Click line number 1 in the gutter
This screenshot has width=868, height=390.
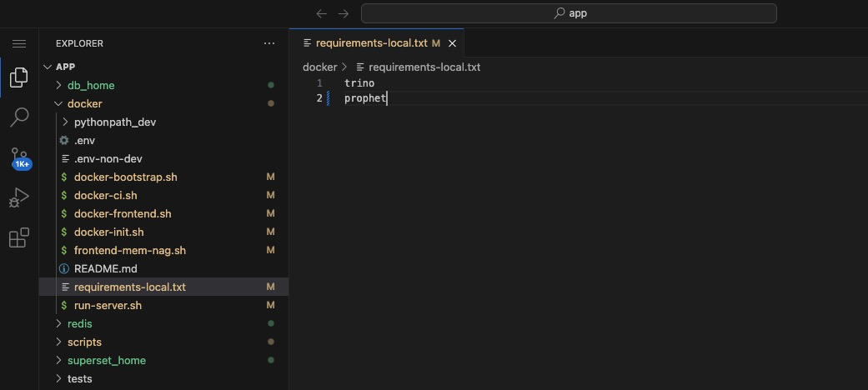coord(319,83)
